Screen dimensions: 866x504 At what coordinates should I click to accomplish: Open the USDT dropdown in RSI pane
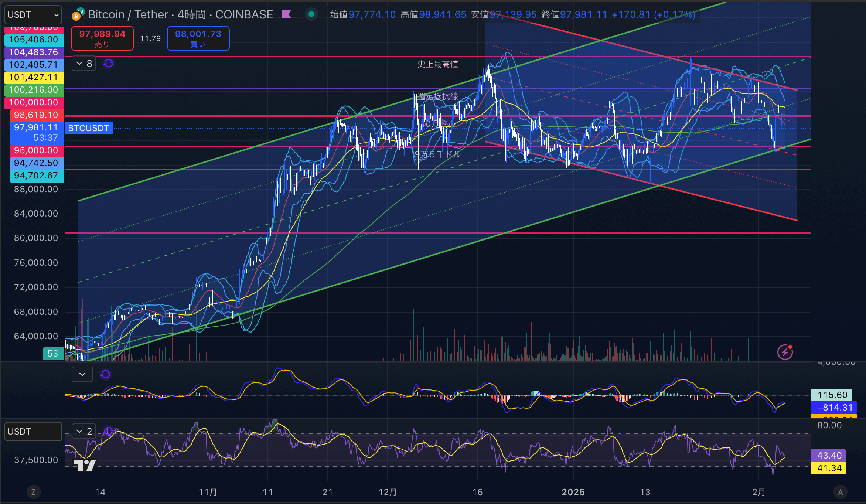coord(33,432)
